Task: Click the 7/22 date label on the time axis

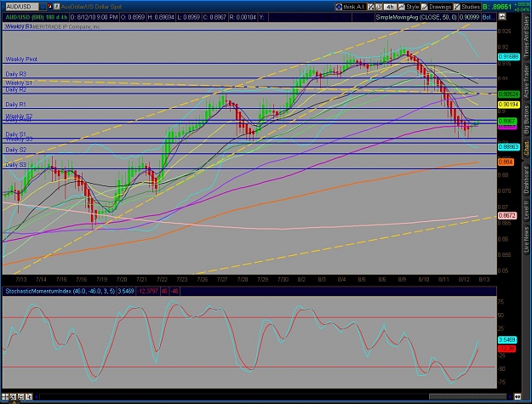Action: click(x=162, y=280)
